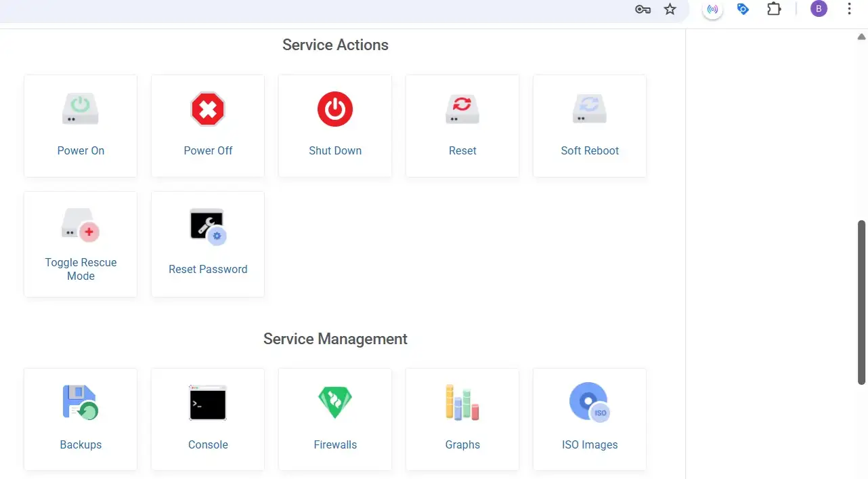Click the Soft Reboot label

coord(590,151)
